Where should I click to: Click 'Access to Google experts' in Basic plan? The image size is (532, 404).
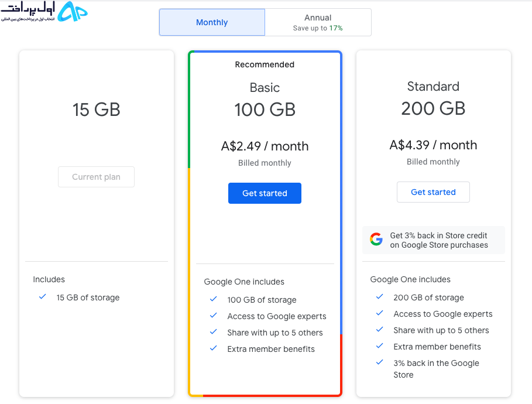277,316
